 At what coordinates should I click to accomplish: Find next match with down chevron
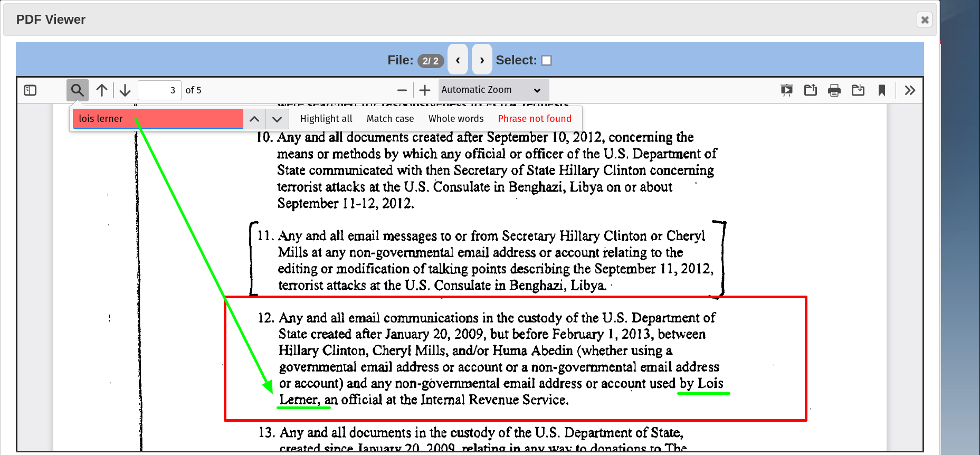pyautogui.click(x=277, y=119)
